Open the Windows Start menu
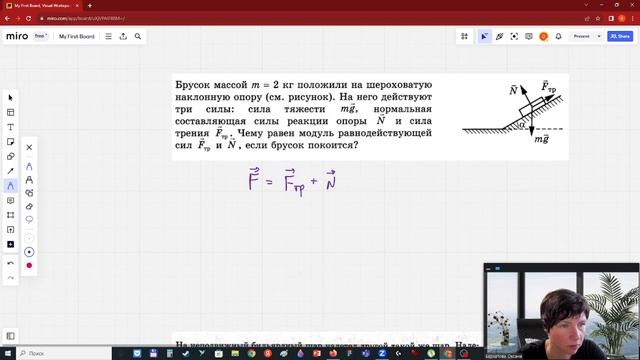The image size is (640, 360). 7,353
